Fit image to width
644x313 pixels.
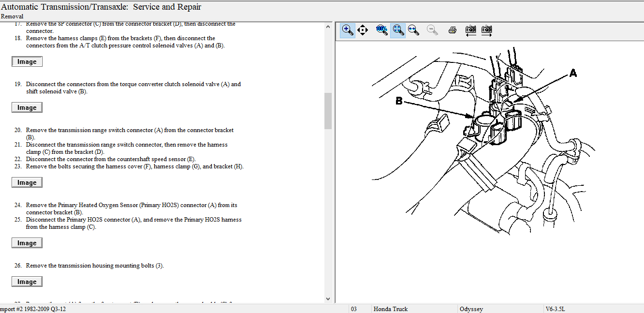(414, 30)
